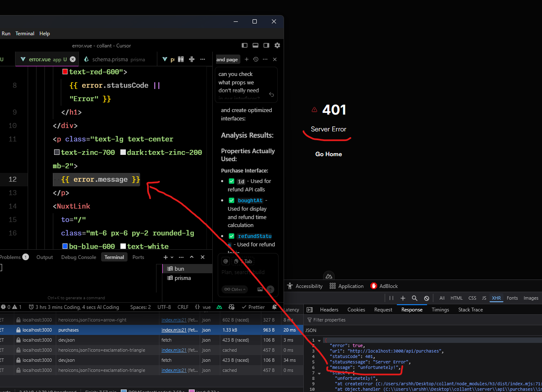Add new terminal with plus icon
This screenshot has height=392, width=542.
click(166, 257)
